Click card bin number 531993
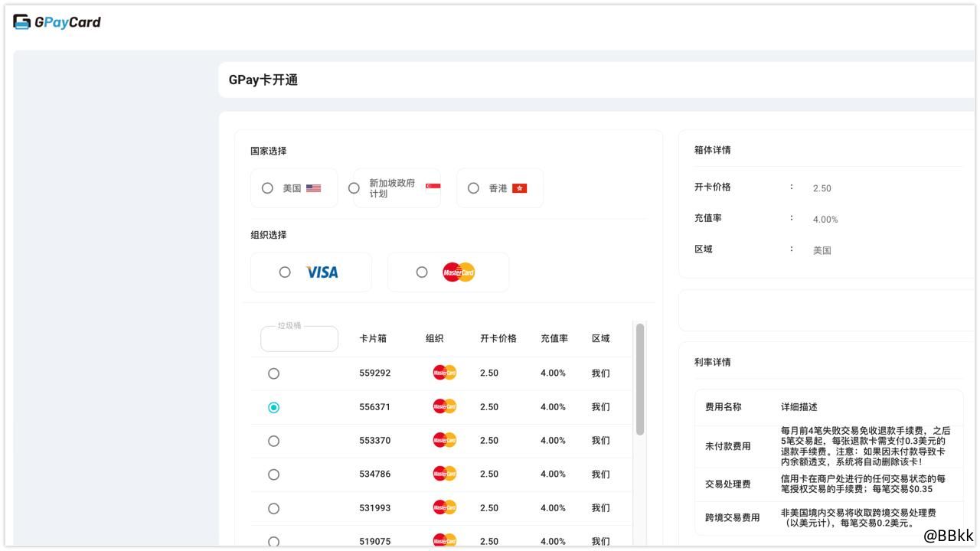Viewport: 980px width, 551px height. point(375,508)
